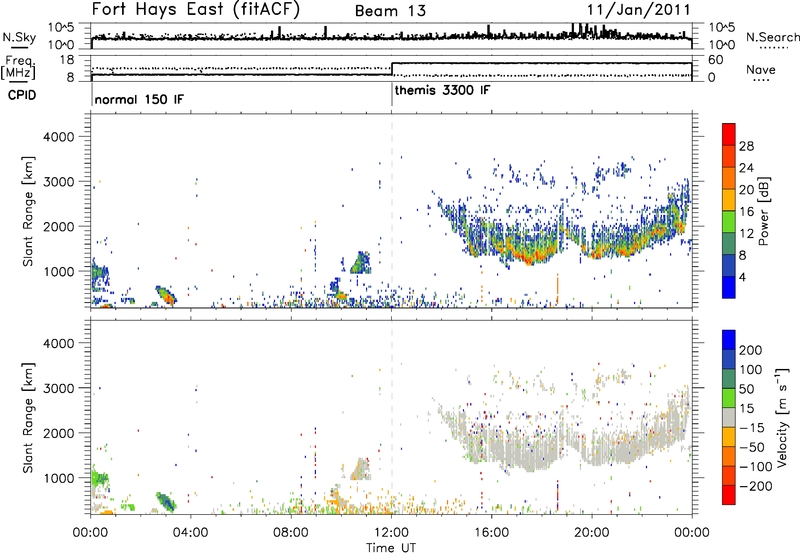The image size is (800, 554).
Task: Click the '1000' tick on the velocity panel
Action: (58, 478)
